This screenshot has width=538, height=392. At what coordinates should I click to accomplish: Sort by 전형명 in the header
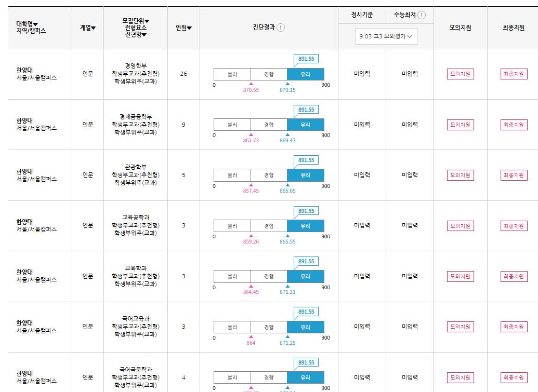click(135, 35)
